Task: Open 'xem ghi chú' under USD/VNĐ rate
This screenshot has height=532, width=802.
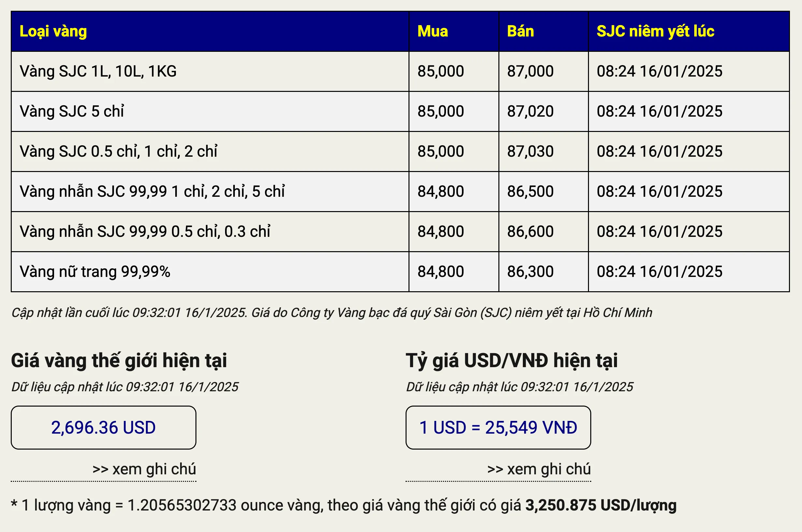Action: click(x=539, y=469)
